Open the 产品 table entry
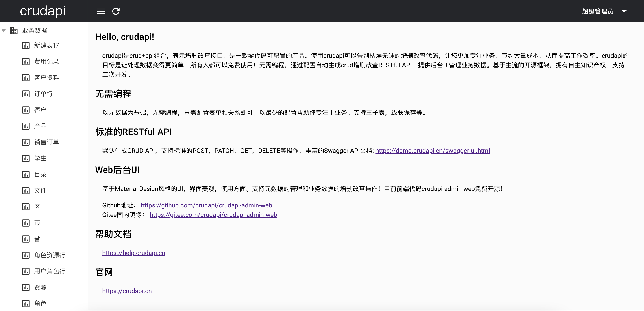 click(40, 126)
